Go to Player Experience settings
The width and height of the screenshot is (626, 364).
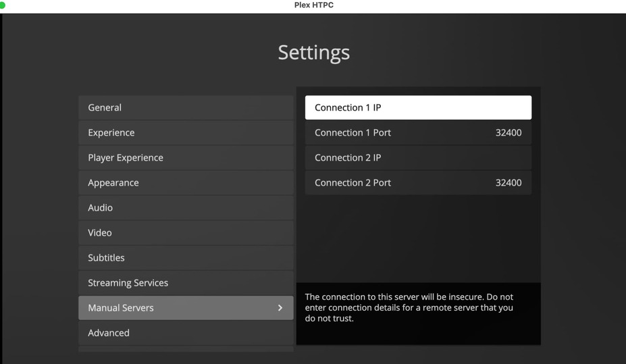tap(186, 157)
